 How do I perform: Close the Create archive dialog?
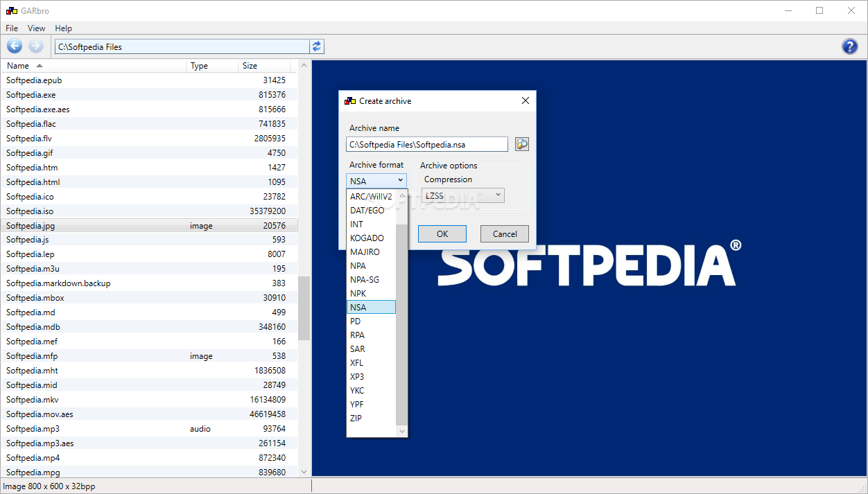[526, 100]
